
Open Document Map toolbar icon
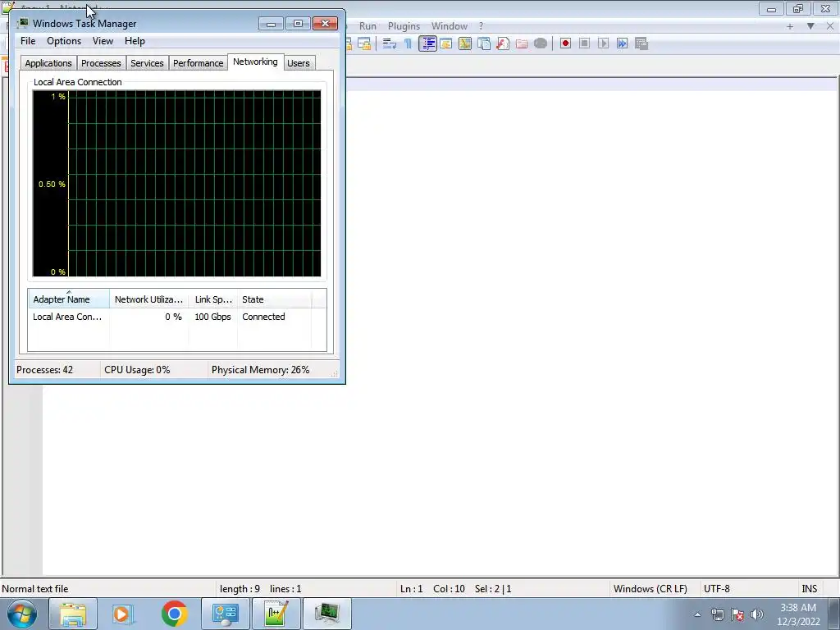pyautogui.click(x=465, y=43)
